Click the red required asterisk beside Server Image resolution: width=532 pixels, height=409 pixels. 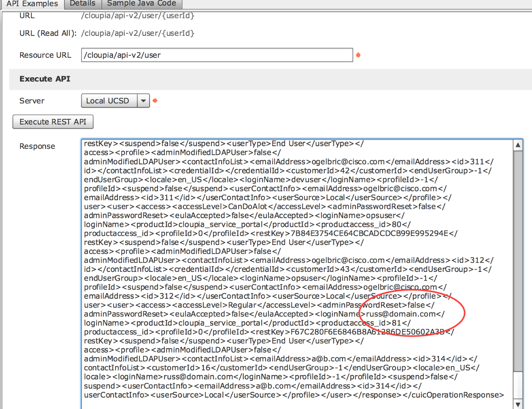point(155,101)
